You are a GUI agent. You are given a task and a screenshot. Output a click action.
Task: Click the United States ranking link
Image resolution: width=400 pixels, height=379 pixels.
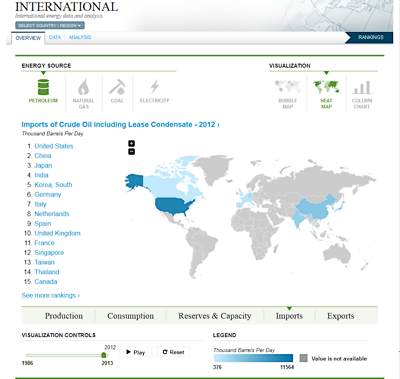(54, 146)
